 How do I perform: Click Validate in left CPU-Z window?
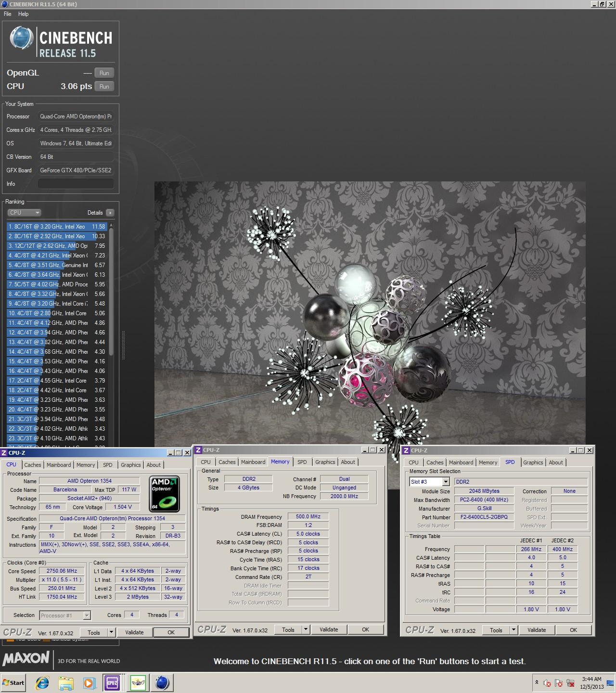point(134,633)
